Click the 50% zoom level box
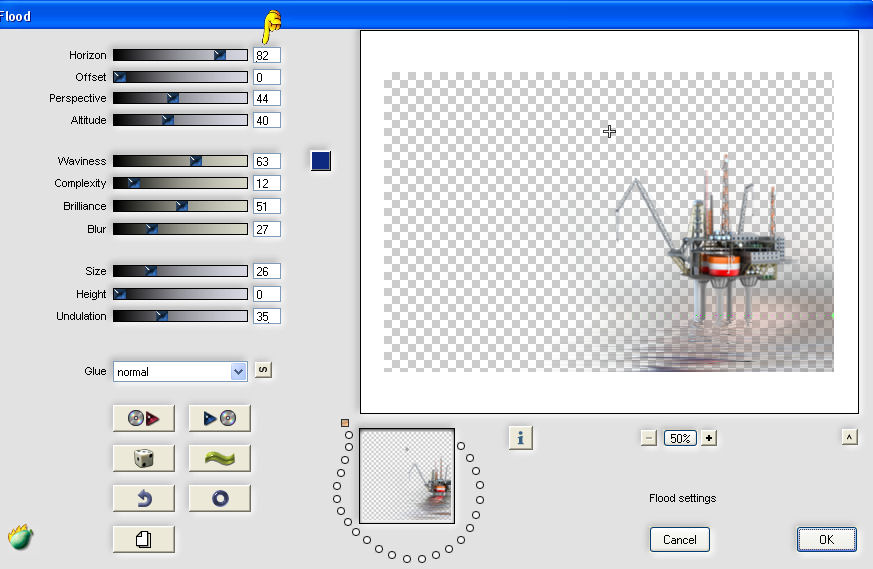This screenshot has height=569, width=873. click(680, 438)
